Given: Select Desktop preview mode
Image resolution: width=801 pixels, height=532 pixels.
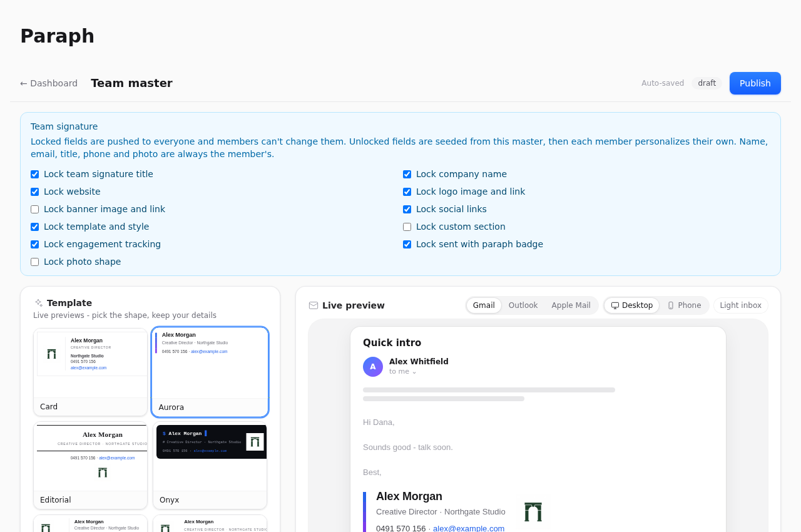Looking at the screenshot, I should click(632, 305).
